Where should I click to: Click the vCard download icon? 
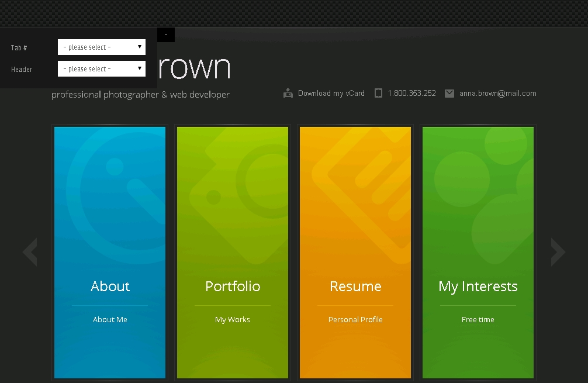click(x=288, y=93)
